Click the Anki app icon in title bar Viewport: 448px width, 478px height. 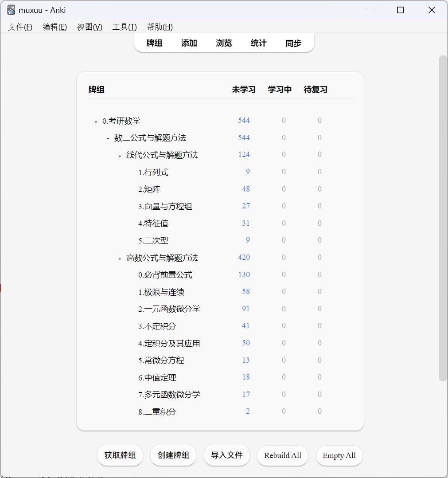[11, 10]
